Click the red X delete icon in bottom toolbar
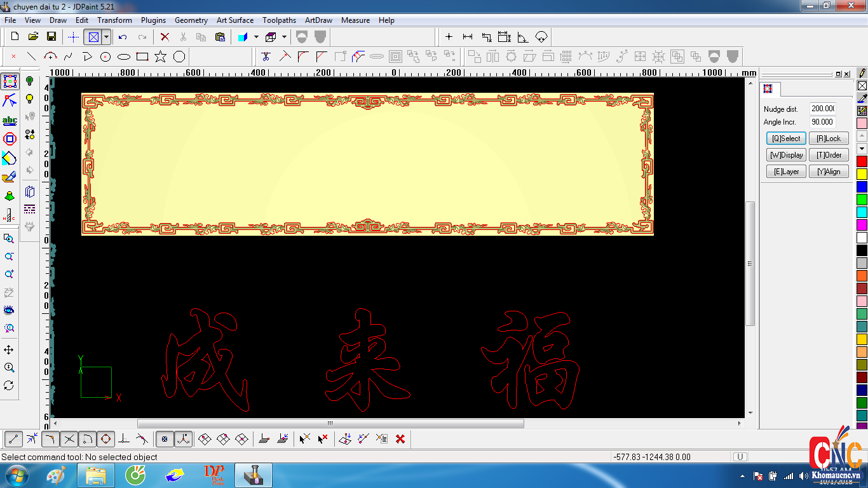 (400, 438)
